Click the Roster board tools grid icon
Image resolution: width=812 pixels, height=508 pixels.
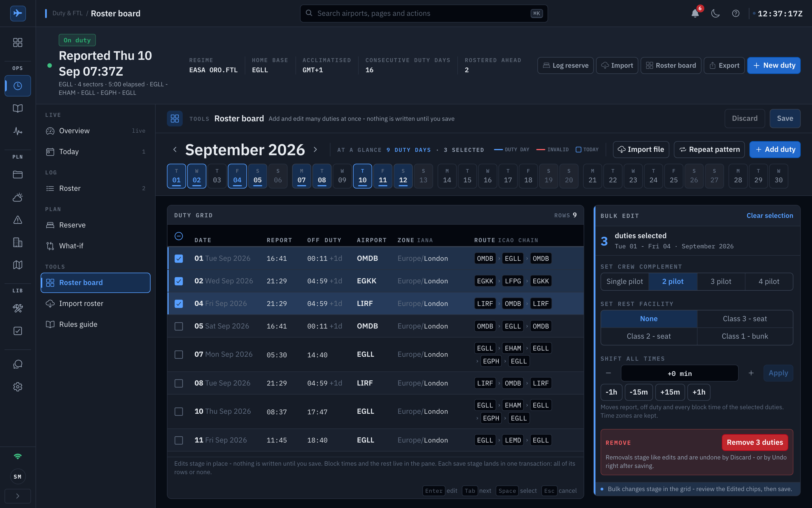click(x=175, y=119)
